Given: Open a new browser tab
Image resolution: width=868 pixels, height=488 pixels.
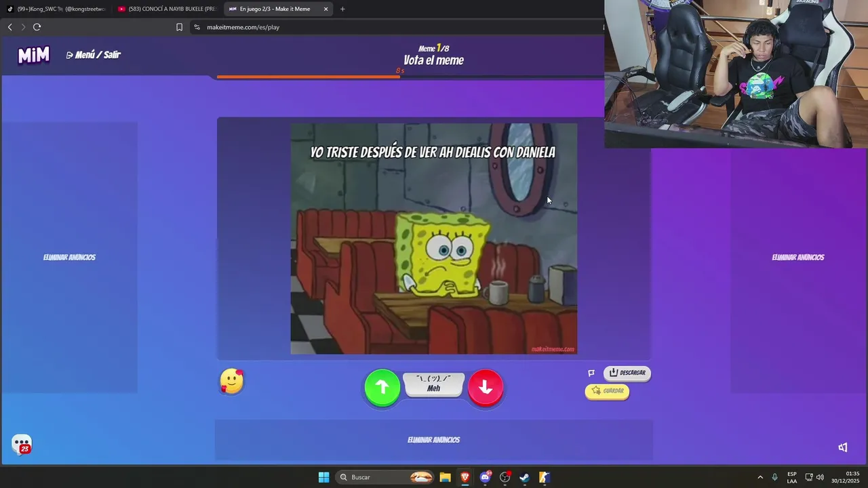Looking at the screenshot, I should click(x=342, y=9).
